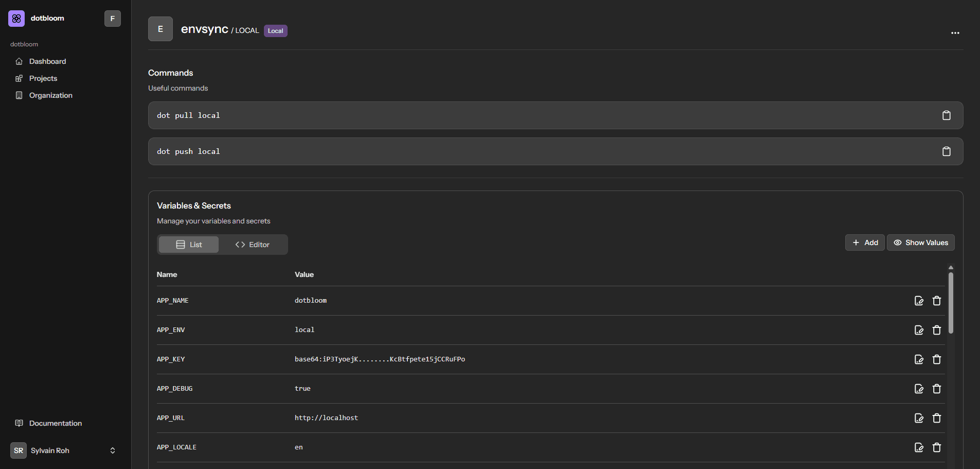
Task: Switch to the List view tab
Action: pyautogui.click(x=189, y=245)
